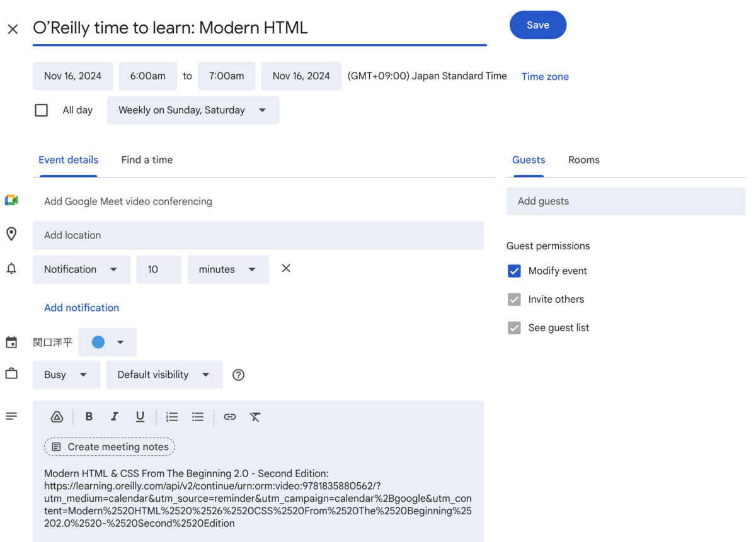
Task: Switch to Event details tab
Action: 68,160
